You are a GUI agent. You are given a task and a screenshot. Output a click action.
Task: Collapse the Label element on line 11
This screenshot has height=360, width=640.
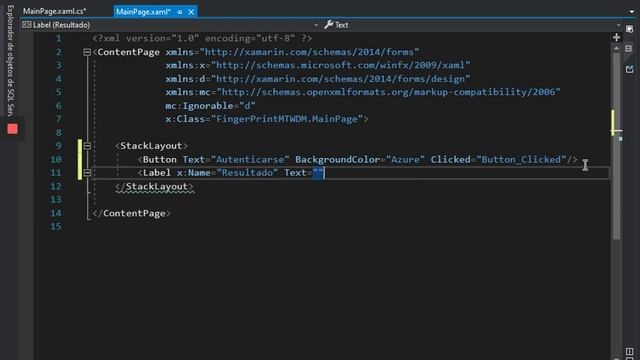coord(87,173)
